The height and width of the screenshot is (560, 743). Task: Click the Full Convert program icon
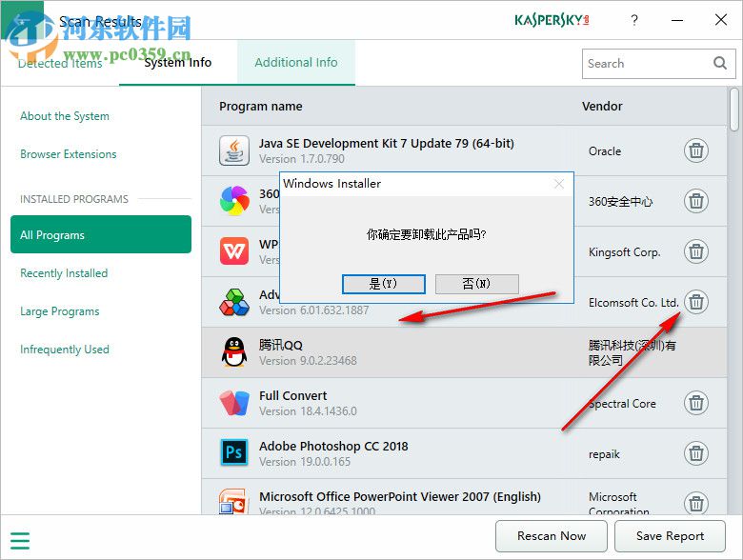(234, 403)
